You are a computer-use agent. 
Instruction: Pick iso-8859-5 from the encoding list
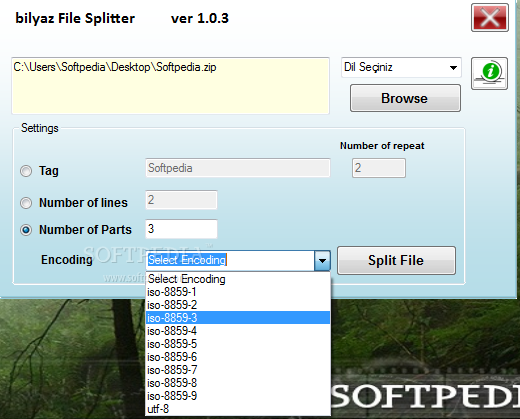coord(238,344)
